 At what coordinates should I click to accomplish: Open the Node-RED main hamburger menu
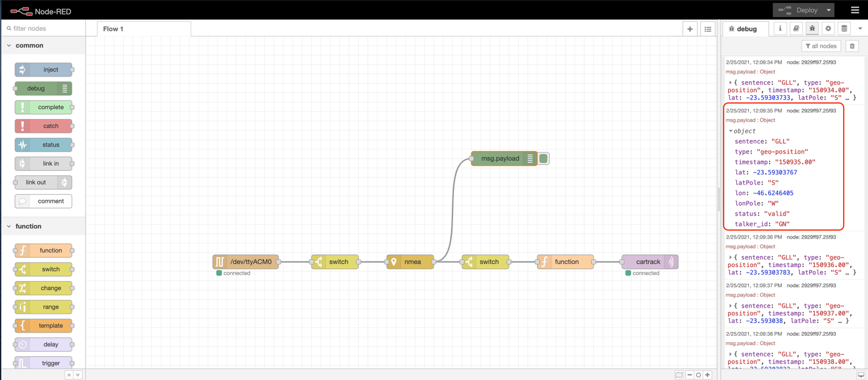coord(855,10)
